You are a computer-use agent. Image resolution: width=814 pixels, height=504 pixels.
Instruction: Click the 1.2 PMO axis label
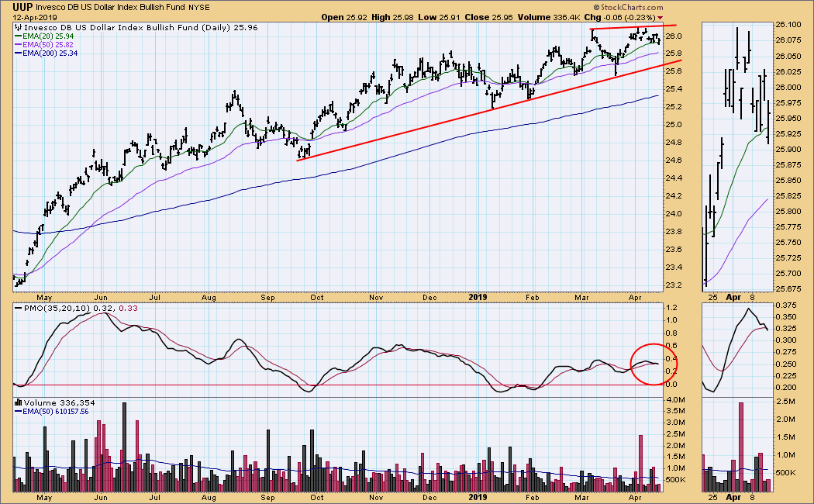click(672, 308)
